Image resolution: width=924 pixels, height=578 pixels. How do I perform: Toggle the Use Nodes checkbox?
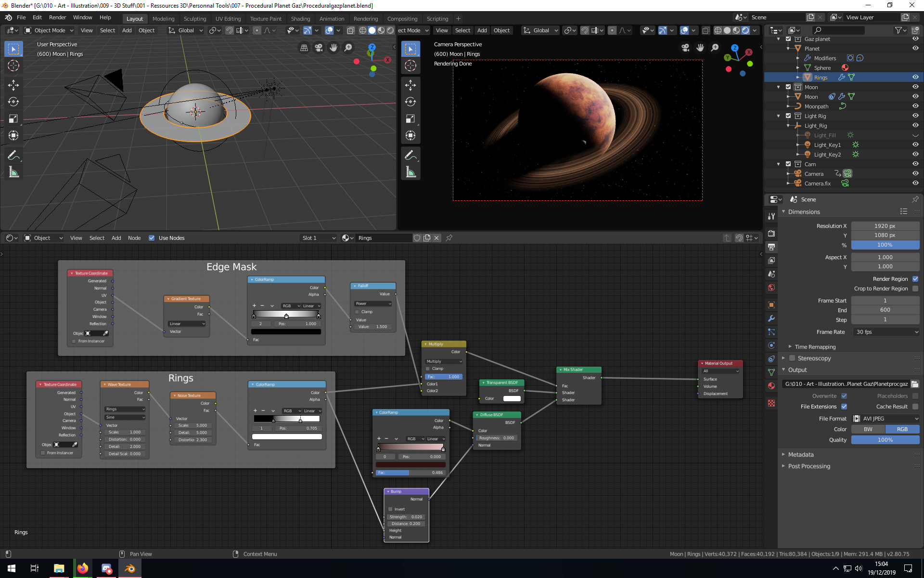tap(152, 238)
